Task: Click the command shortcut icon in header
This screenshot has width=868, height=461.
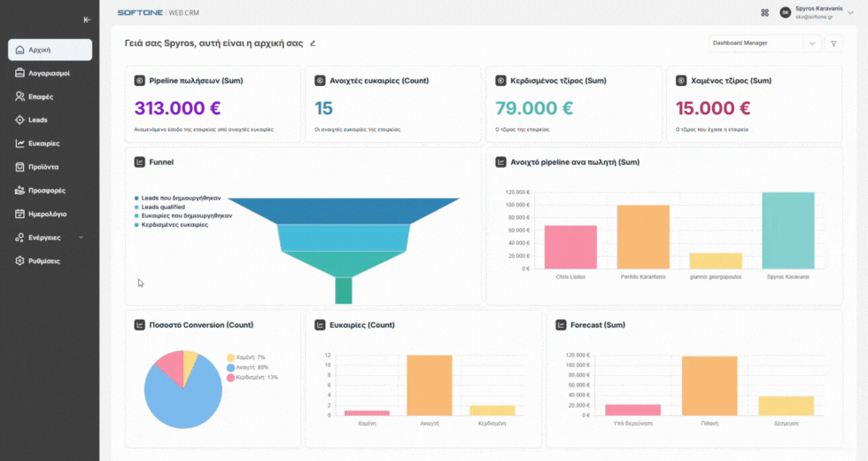Action: pos(764,12)
